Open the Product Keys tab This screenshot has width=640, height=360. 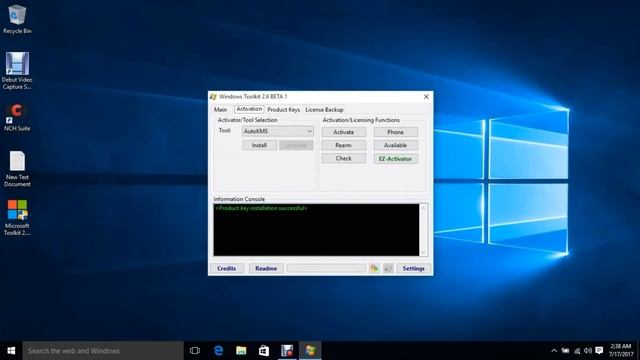click(284, 110)
